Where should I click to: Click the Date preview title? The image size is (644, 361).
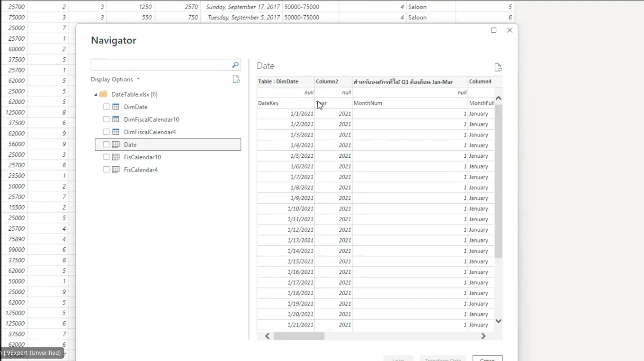(x=266, y=66)
